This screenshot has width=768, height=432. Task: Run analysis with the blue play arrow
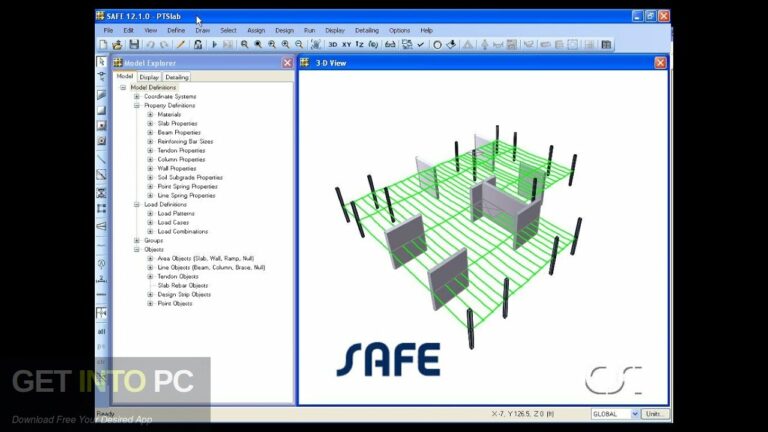coord(214,45)
